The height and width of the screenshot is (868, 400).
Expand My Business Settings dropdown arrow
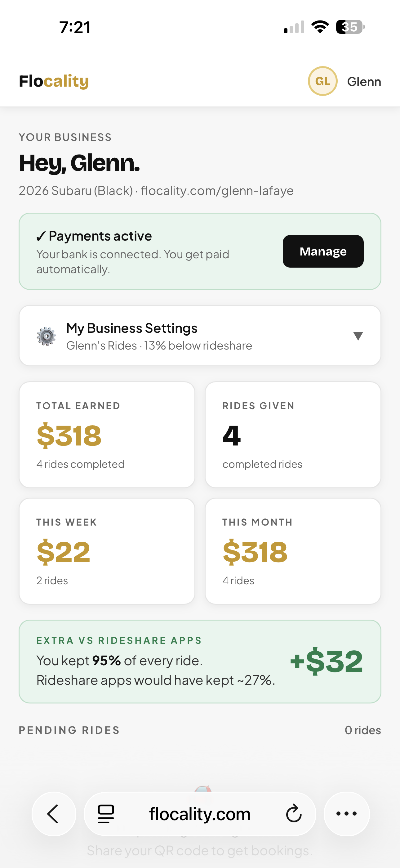358,336
